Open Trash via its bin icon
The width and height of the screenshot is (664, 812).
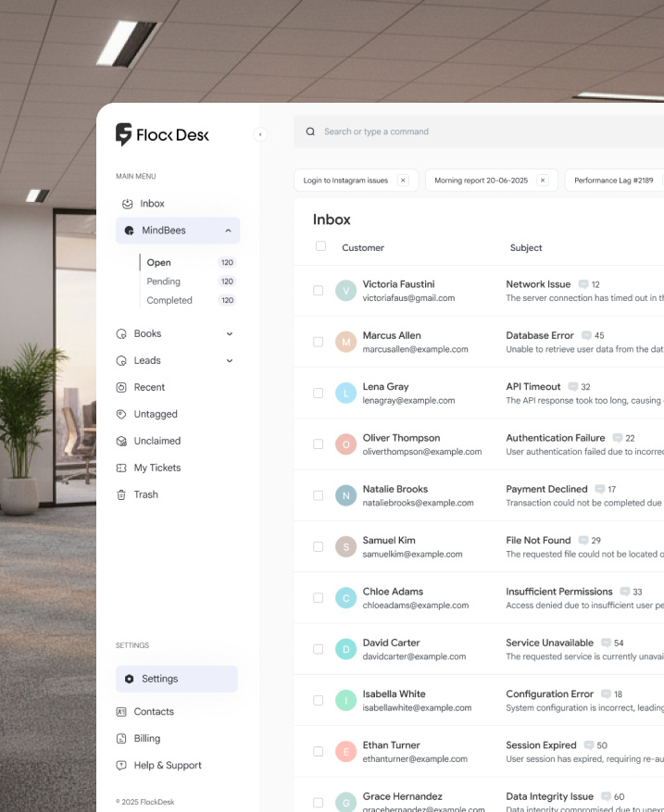[121, 495]
